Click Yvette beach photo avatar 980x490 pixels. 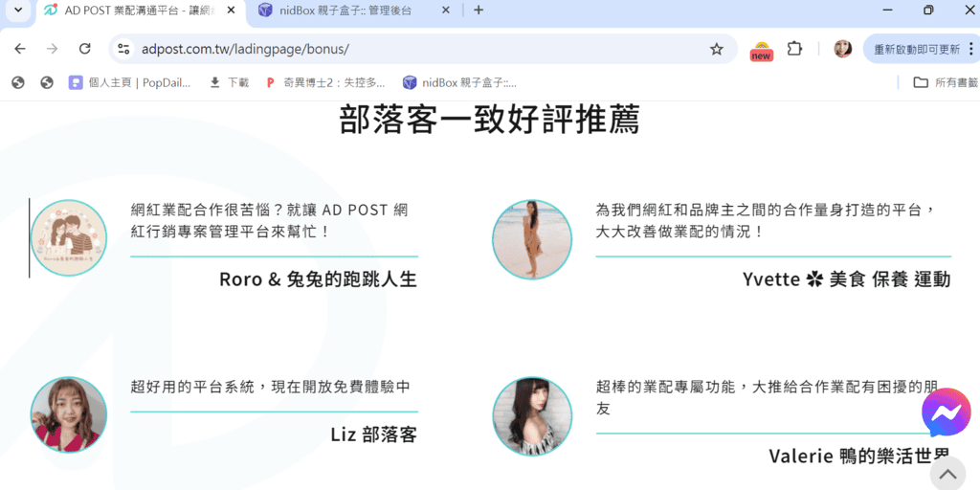click(532, 239)
